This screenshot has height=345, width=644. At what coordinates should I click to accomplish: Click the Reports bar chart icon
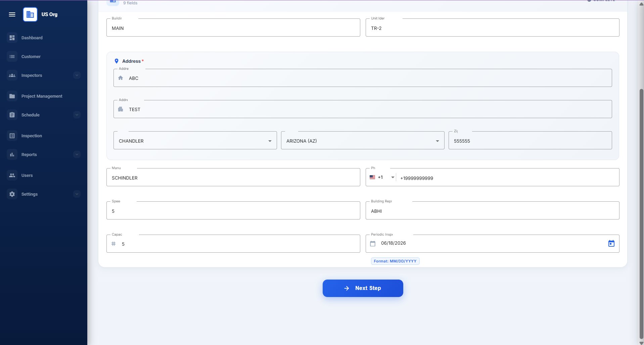(x=12, y=154)
